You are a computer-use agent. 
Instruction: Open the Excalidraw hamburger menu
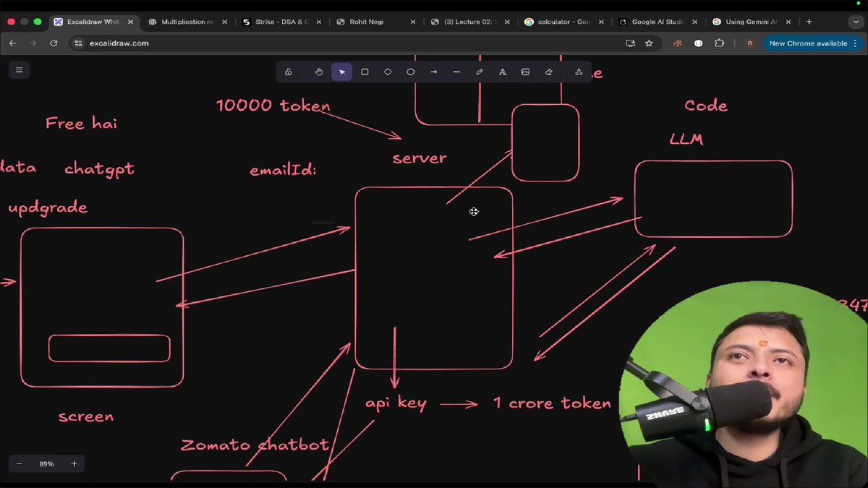click(x=19, y=69)
